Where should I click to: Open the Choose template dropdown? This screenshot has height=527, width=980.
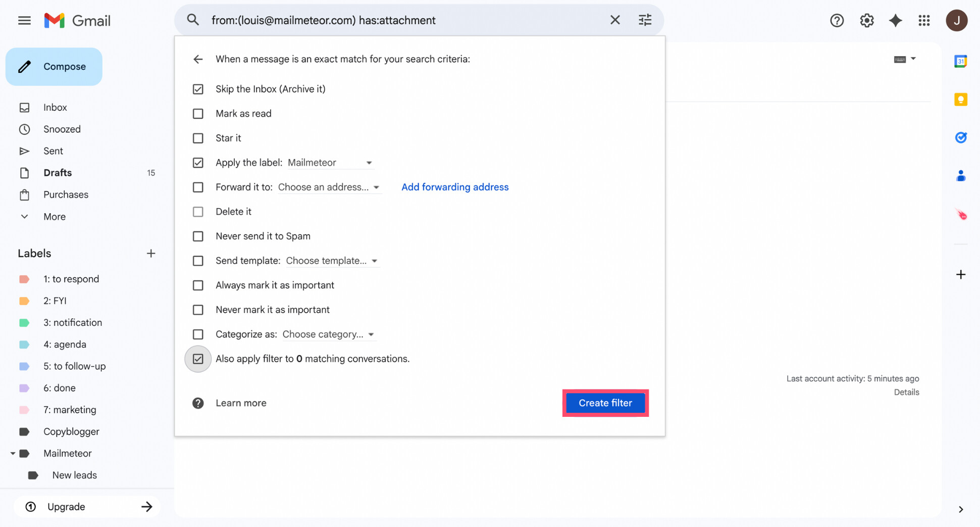click(374, 261)
